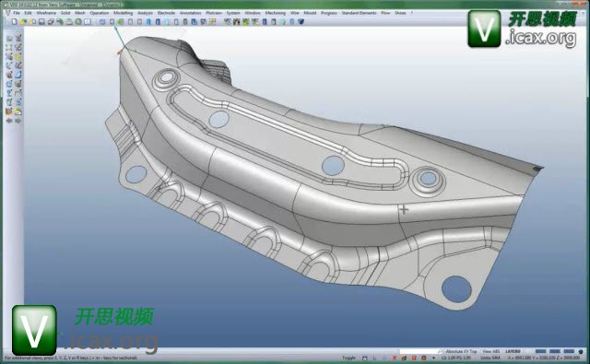The height and width of the screenshot is (364, 590).
Task: Open the small arrow dropdown in status bar
Action: pyautogui.click(x=433, y=358)
